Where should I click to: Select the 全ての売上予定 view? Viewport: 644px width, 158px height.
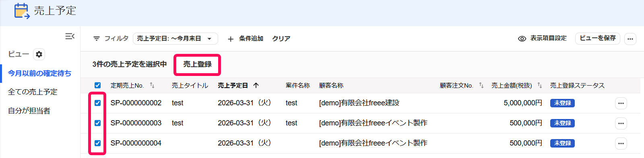point(33,92)
